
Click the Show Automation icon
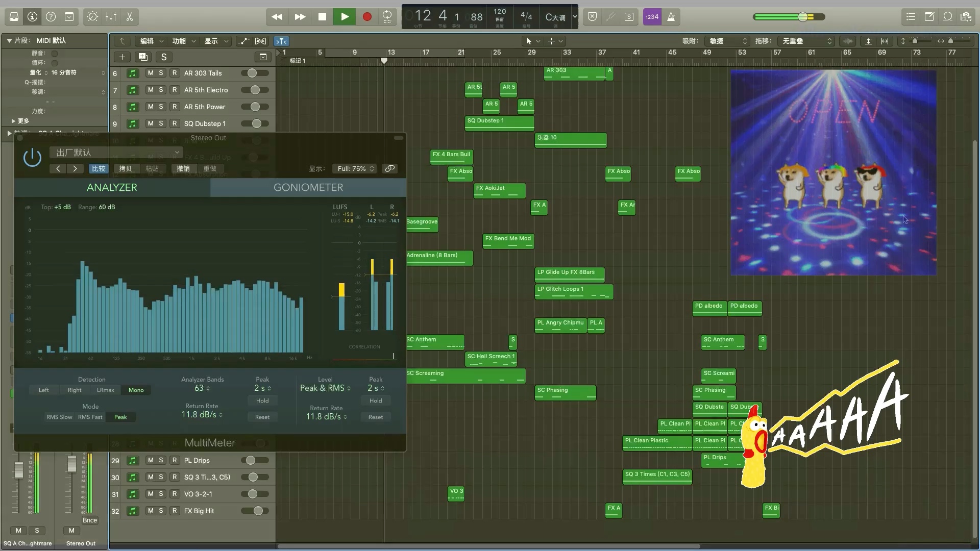point(244,41)
